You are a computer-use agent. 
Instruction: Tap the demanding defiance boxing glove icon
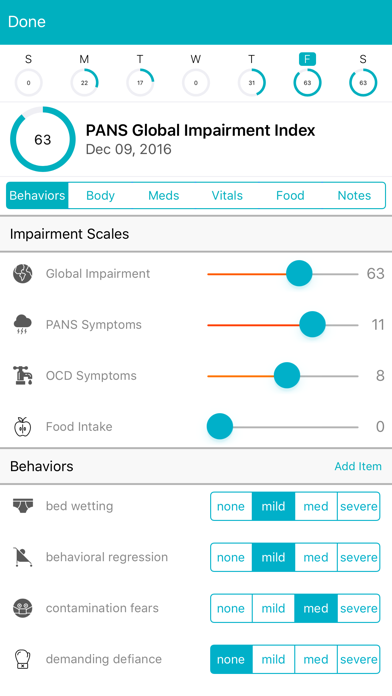point(22,659)
